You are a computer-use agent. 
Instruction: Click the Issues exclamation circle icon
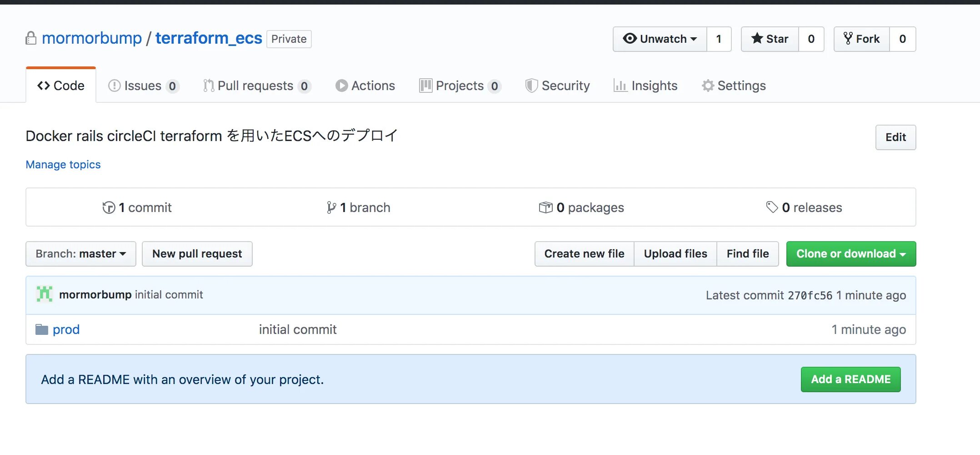[x=115, y=86]
